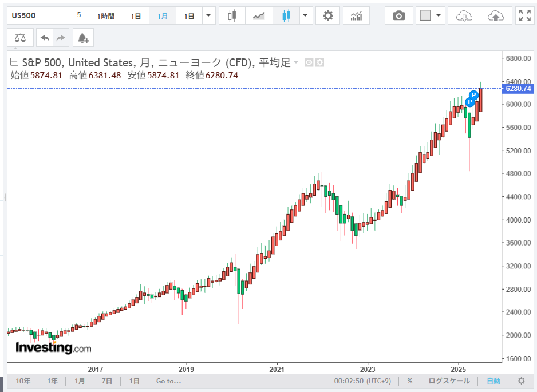The width and height of the screenshot is (537, 392).
Task: Select the 1時間 interval
Action: click(x=105, y=16)
